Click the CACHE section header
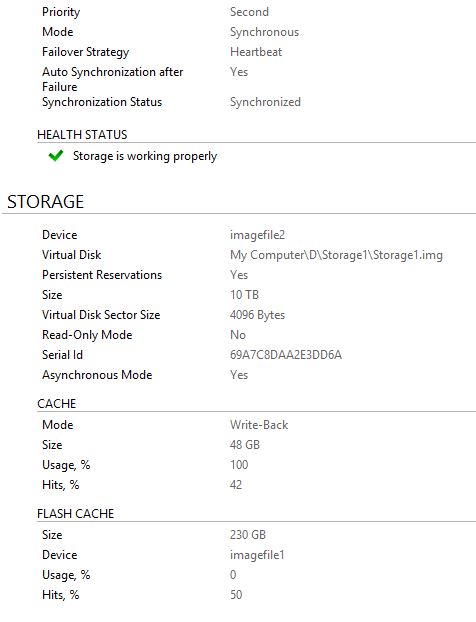 (57, 404)
